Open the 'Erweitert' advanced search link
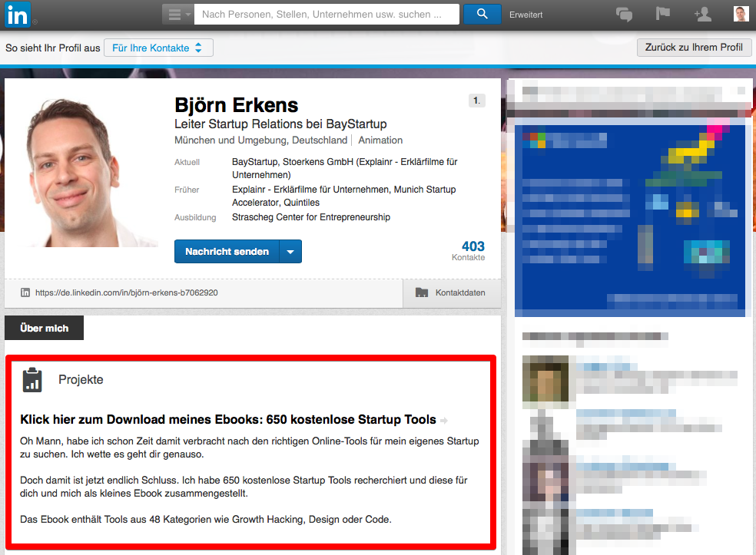The image size is (756, 555). [526, 15]
